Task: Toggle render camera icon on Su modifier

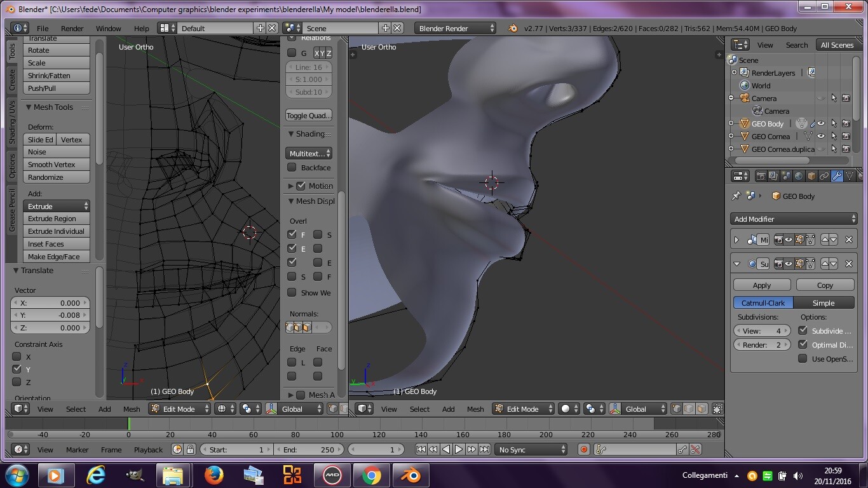Action: coord(778,264)
